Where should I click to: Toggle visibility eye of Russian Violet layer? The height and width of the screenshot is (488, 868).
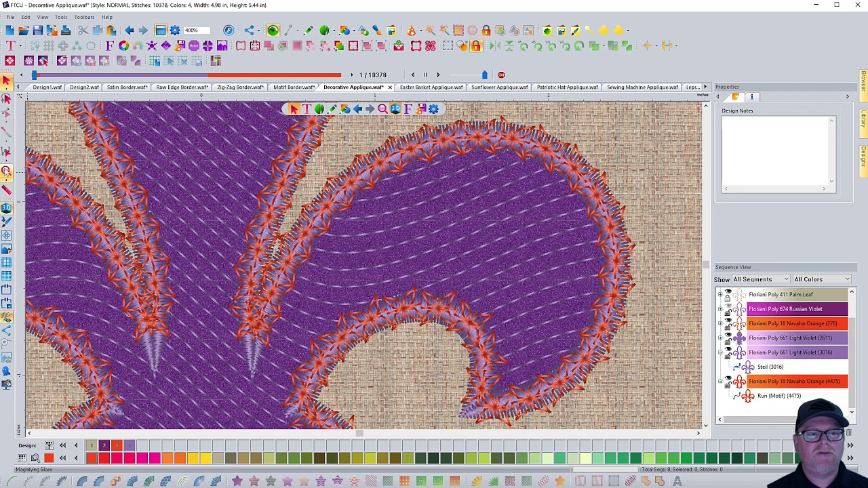click(728, 306)
